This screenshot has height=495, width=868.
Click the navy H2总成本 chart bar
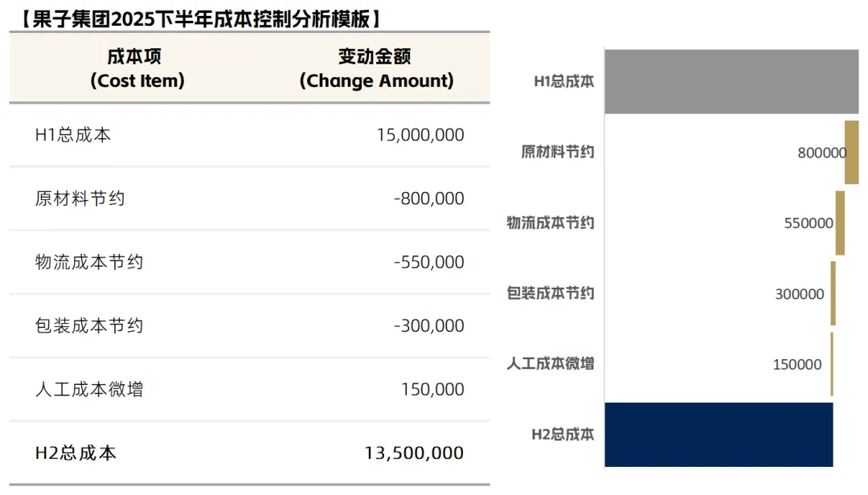click(x=719, y=435)
